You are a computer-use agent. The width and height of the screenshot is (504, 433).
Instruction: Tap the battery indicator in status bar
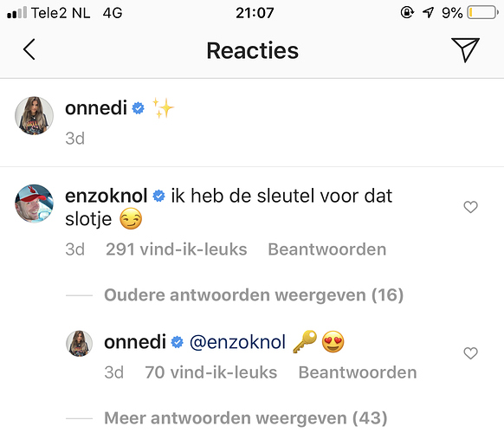tap(483, 13)
